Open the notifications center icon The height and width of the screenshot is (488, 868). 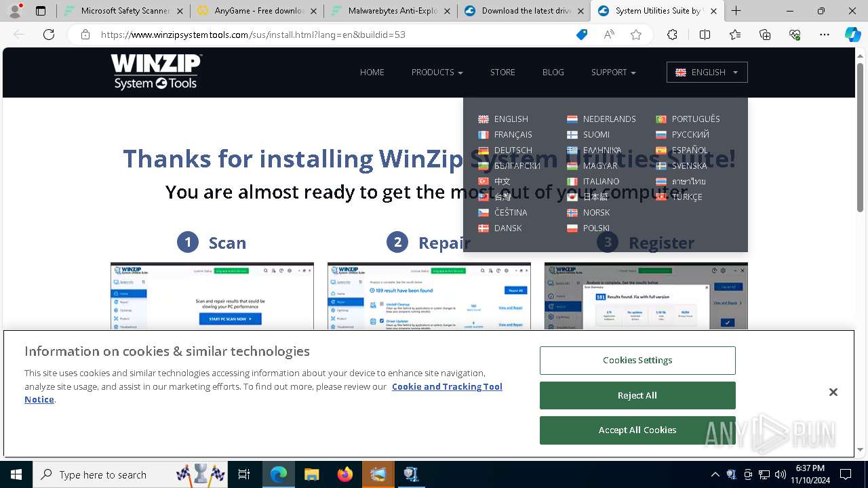coord(846,474)
